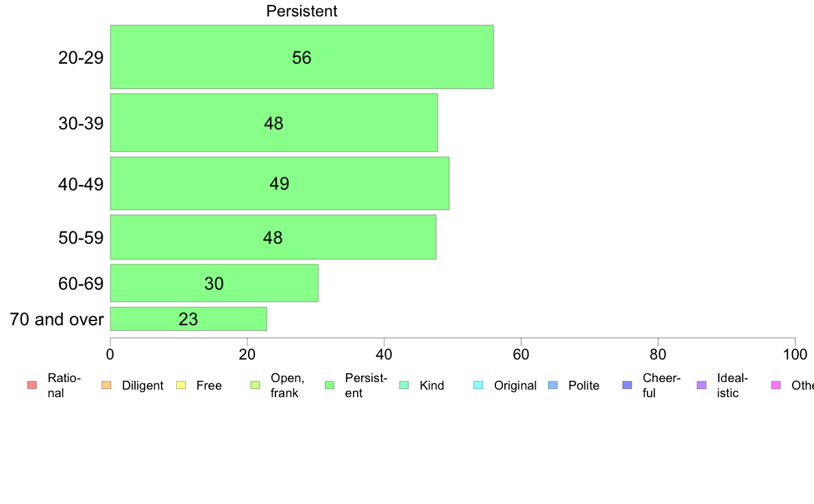
Task: Click the Kind legend swatch
Action: pyautogui.click(x=404, y=385)
